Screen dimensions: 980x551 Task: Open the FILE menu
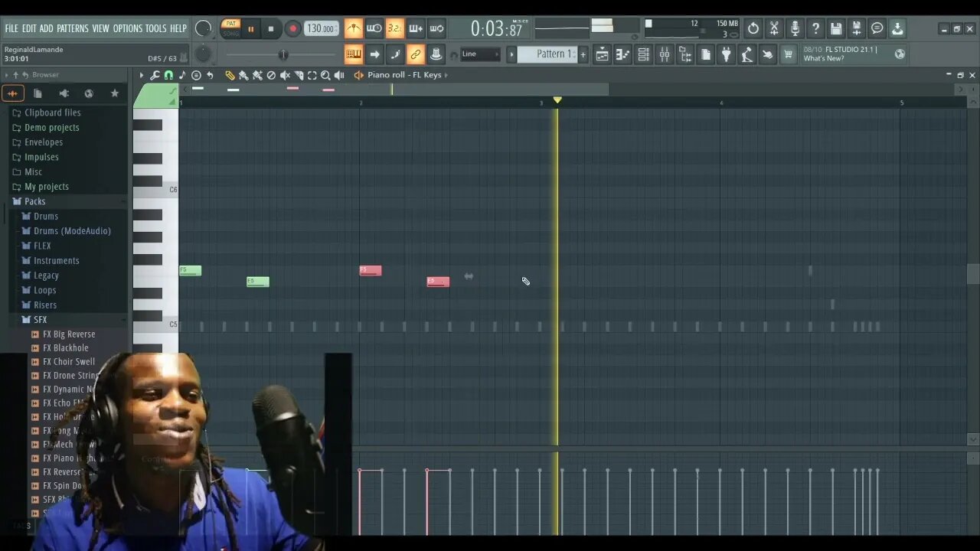tap(11, 28)
